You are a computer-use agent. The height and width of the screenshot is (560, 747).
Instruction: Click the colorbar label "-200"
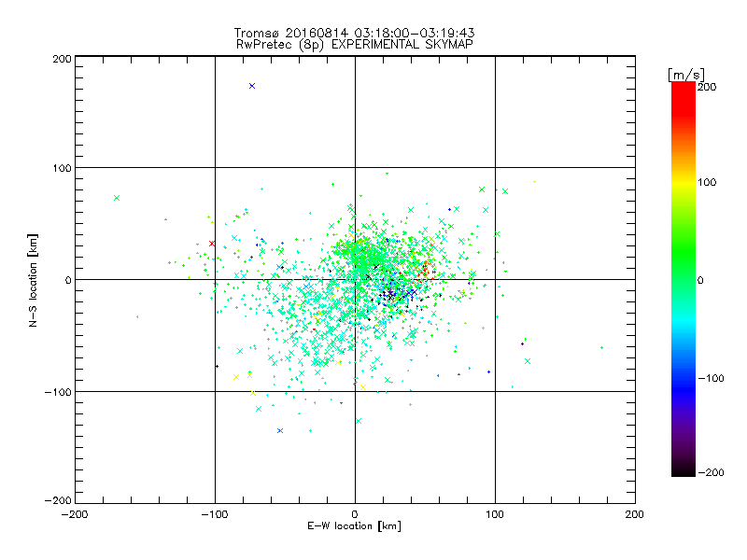pyautogui.click(x=711, y=472)
